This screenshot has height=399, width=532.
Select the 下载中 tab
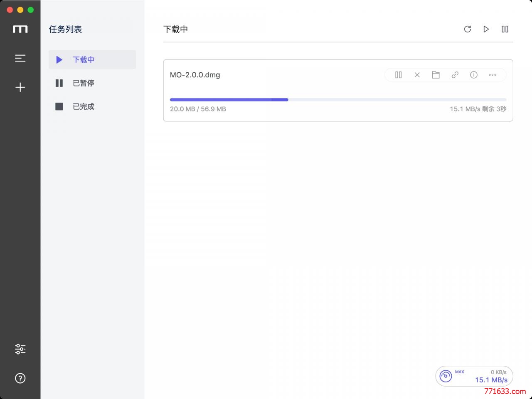(92, 59)
